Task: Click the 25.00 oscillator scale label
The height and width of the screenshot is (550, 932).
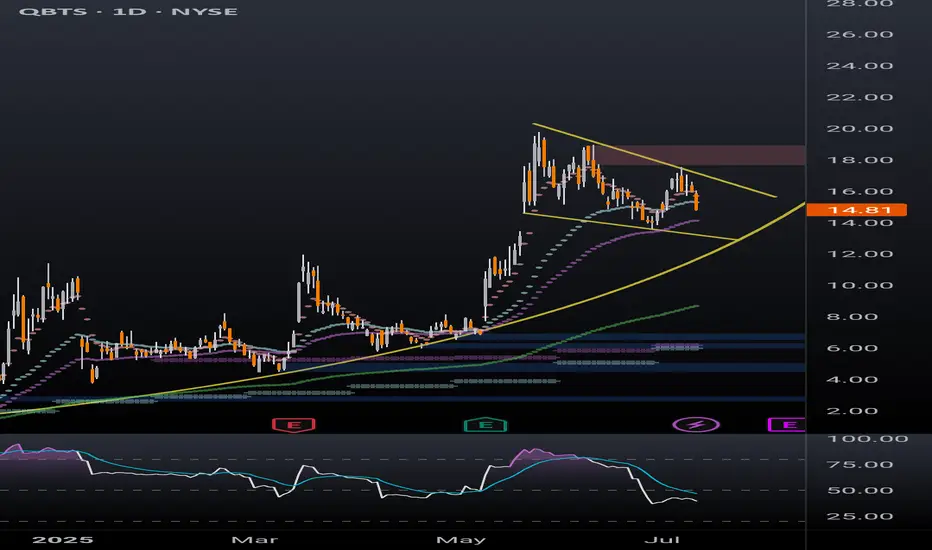Action: tap(859, 516)
